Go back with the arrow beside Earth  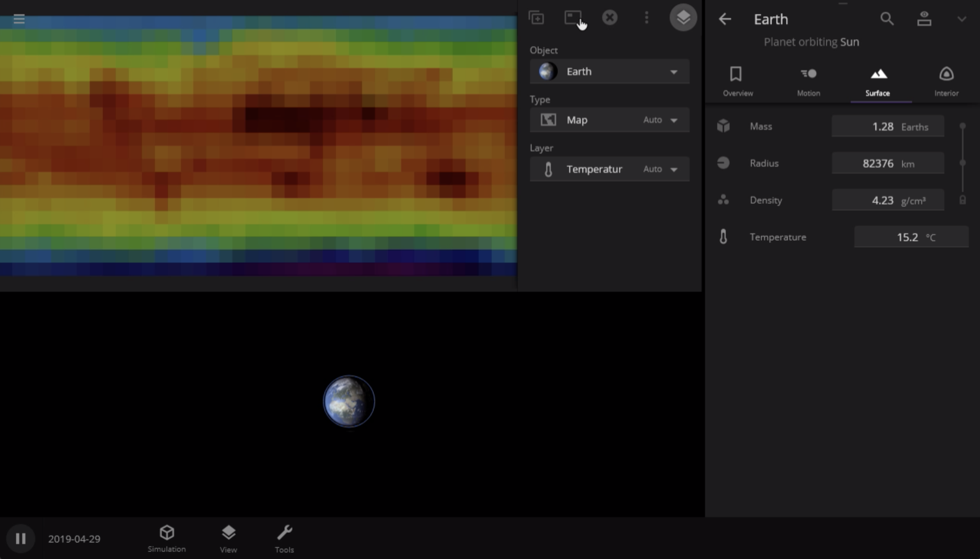pyautogui.click(x=725, y=19)
